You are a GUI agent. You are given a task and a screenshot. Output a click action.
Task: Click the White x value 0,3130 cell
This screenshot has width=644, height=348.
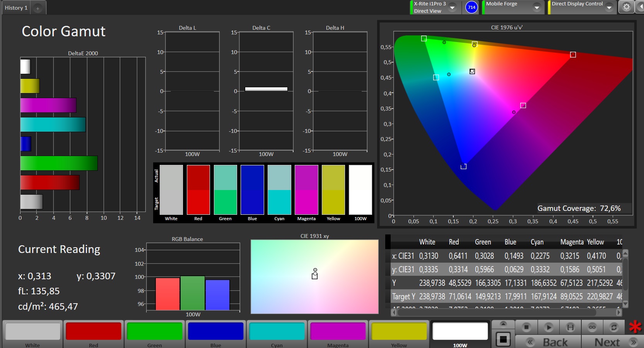click(429, 256)
